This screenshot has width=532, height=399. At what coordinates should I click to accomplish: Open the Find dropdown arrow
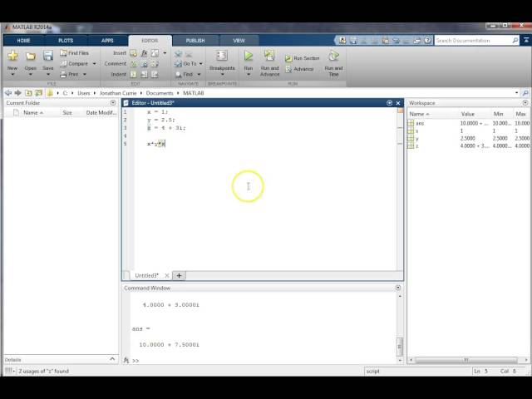pyautogui.click(x=199, y=74)
